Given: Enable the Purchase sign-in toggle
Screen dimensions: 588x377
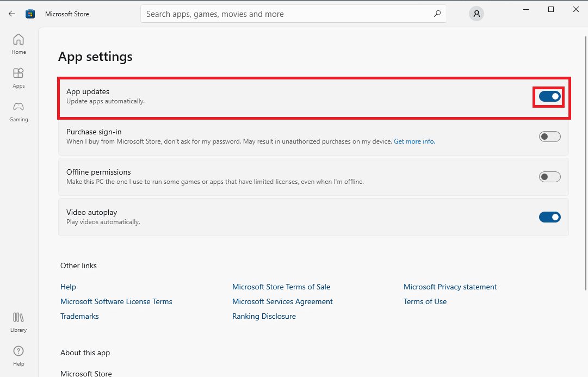Looking at the screenshot, I should click(550, 137).
